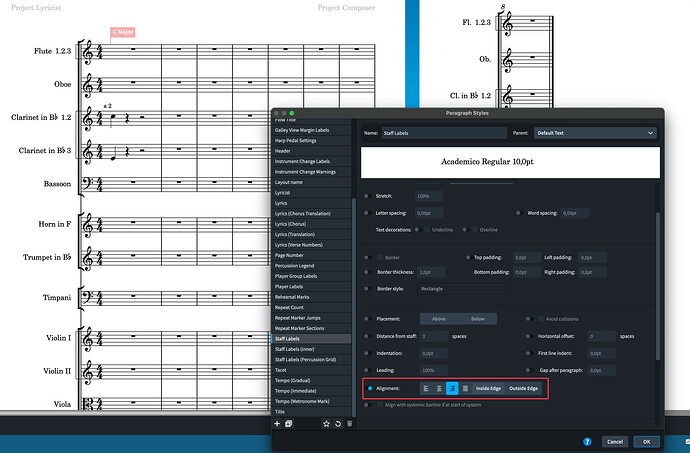Toggle the Horizontal offset switch

529,336
